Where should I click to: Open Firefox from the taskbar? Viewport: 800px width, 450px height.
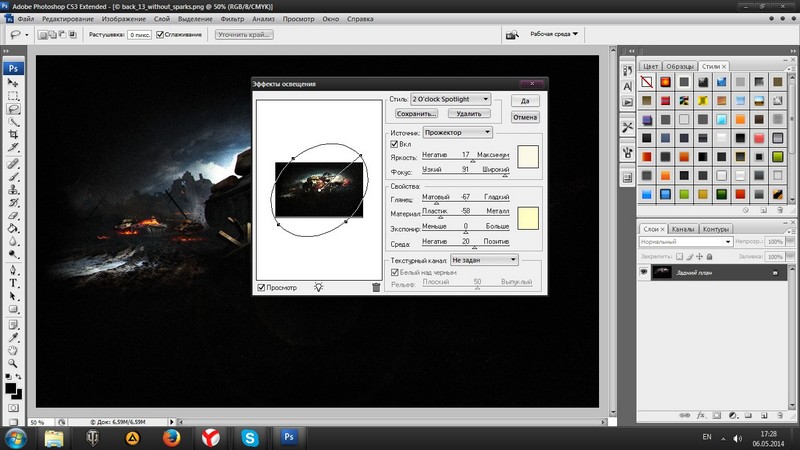[172, 437]
